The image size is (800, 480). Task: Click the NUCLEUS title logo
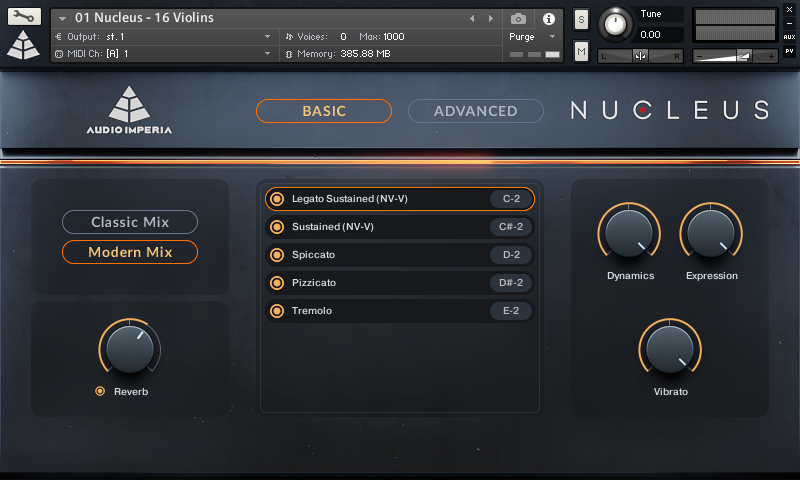pyautogui.click(x=670, y=110)
